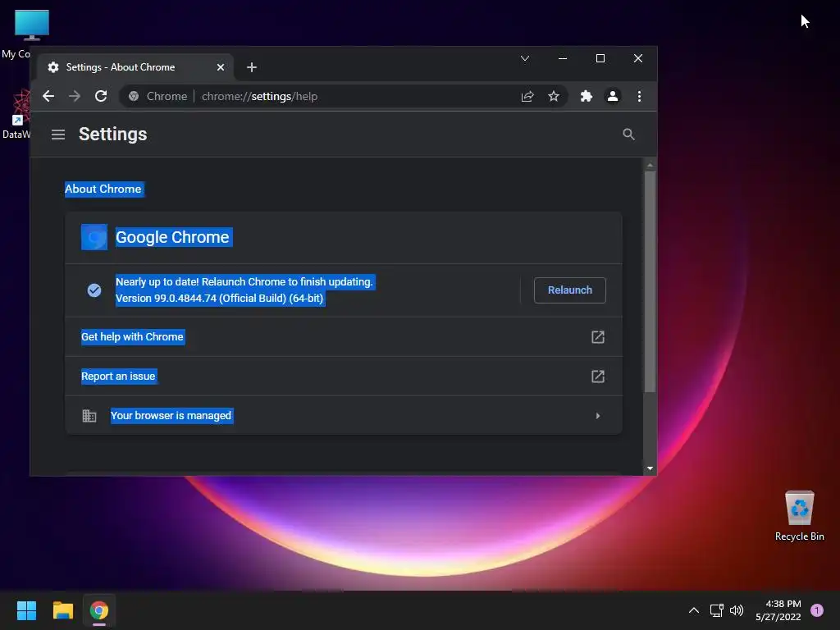Click the settings page scrollbar thumb
This screenshot has height=630, width=840.
[650, 282]
